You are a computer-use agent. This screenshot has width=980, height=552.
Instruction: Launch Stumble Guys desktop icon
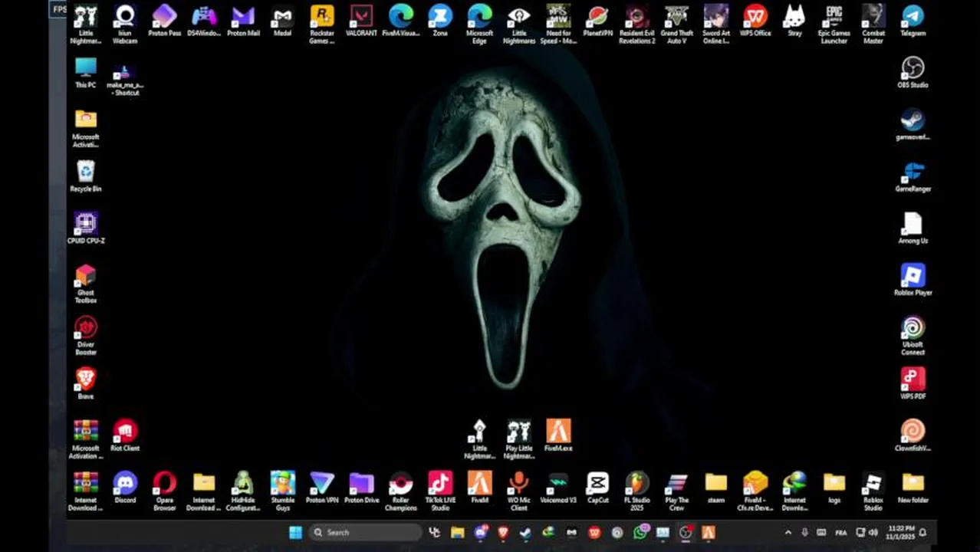coord(282,491)
